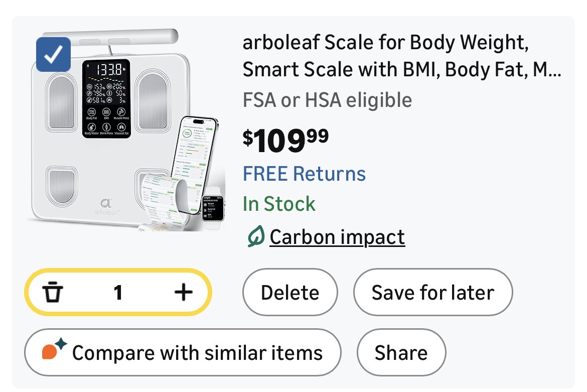Move item with Save for later
Image resolution: width=587 pixels, height=392 pixels.
click(x=432, y=292)
